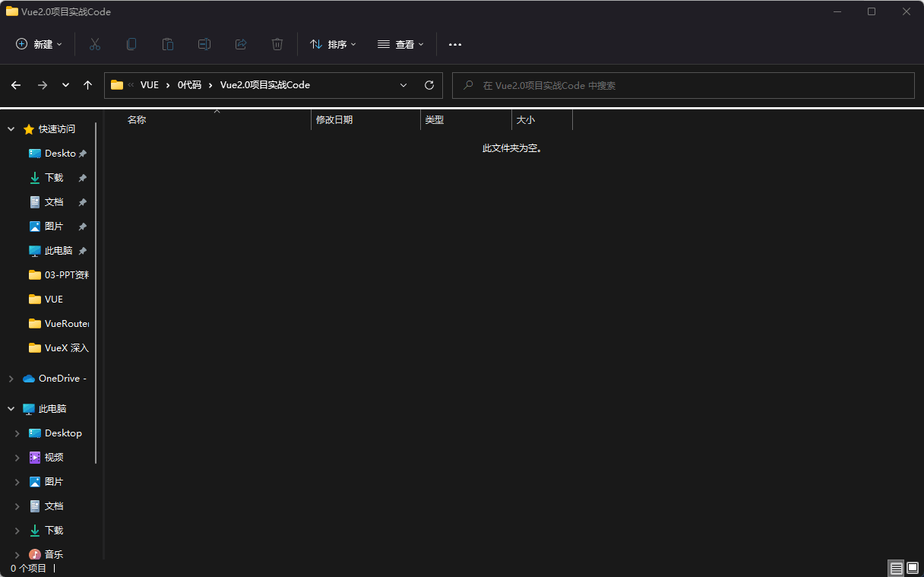Open the VUE folder in sidebar
This screenshot has height=577, width=924.
53,300
